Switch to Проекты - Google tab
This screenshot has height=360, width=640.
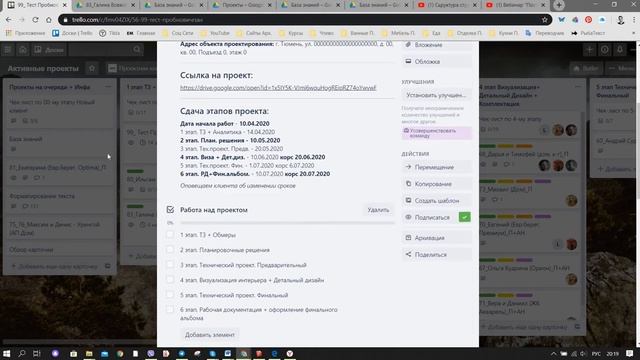[x=242, y=5]
